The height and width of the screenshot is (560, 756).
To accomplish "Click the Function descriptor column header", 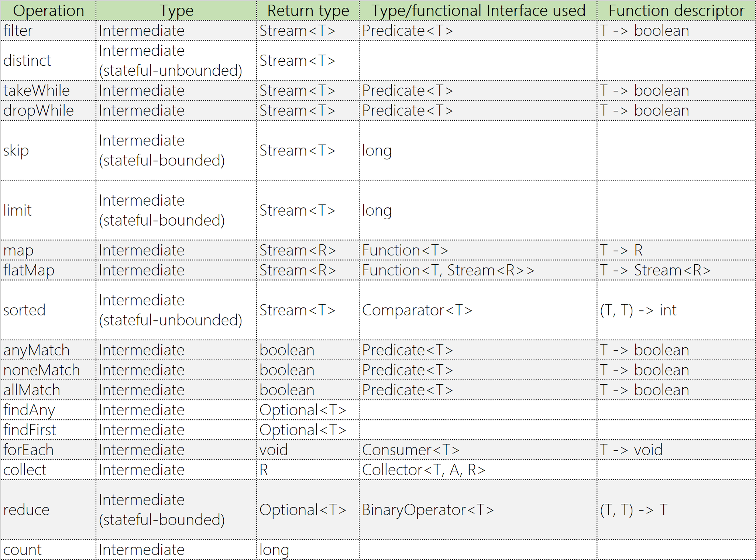I will coord(676,10).
